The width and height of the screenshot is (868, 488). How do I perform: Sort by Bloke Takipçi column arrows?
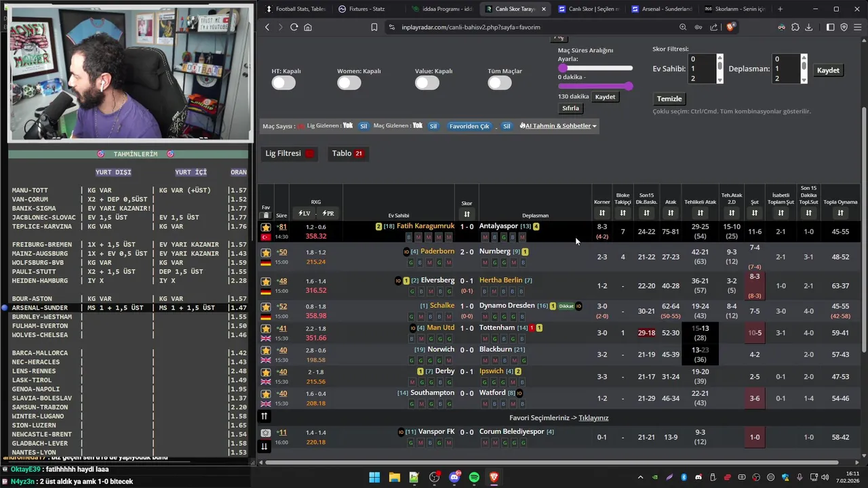pyautogui.click(x=623, y=213)
